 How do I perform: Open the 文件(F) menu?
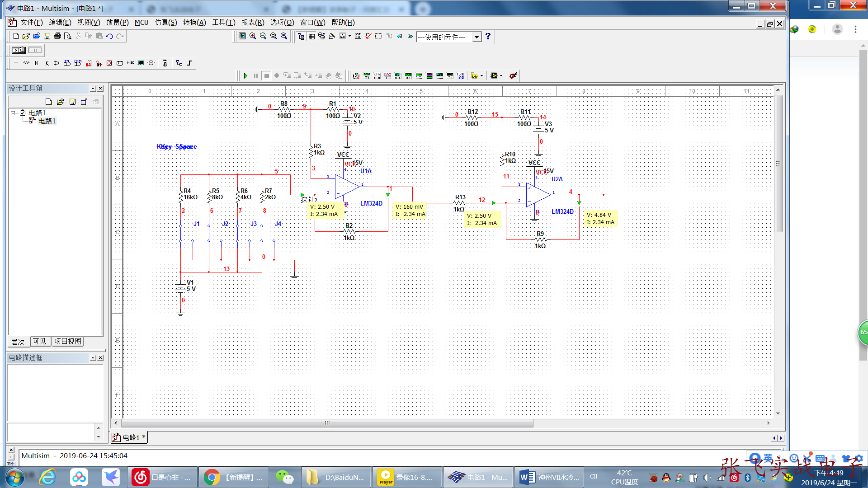pyautogui.click(x=31, y=22)
